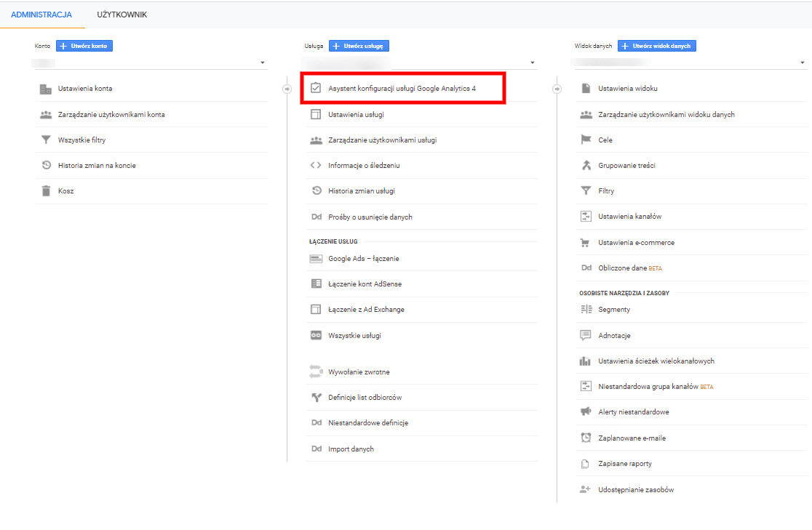Click the building icon beside Ustawienia konta

[46, 89]
